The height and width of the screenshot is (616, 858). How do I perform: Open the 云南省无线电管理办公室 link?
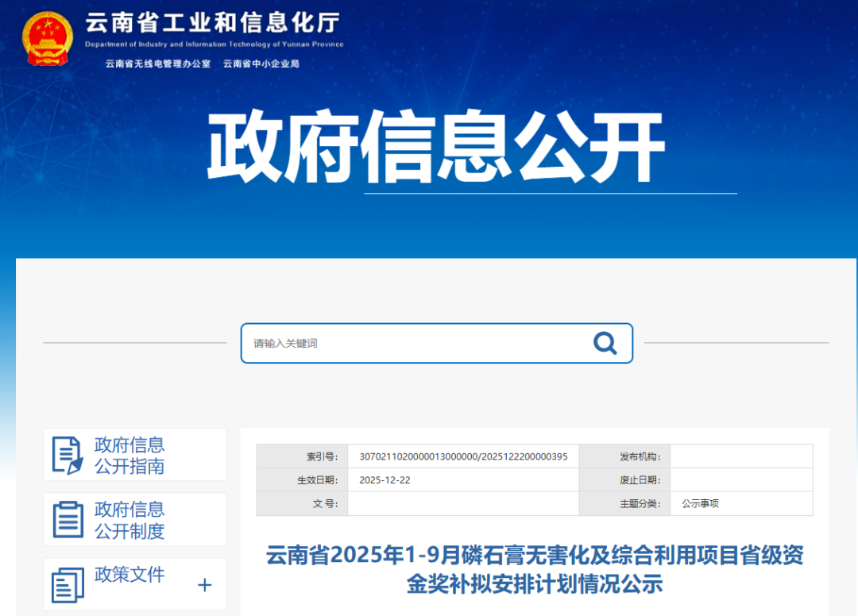(158, 64)
